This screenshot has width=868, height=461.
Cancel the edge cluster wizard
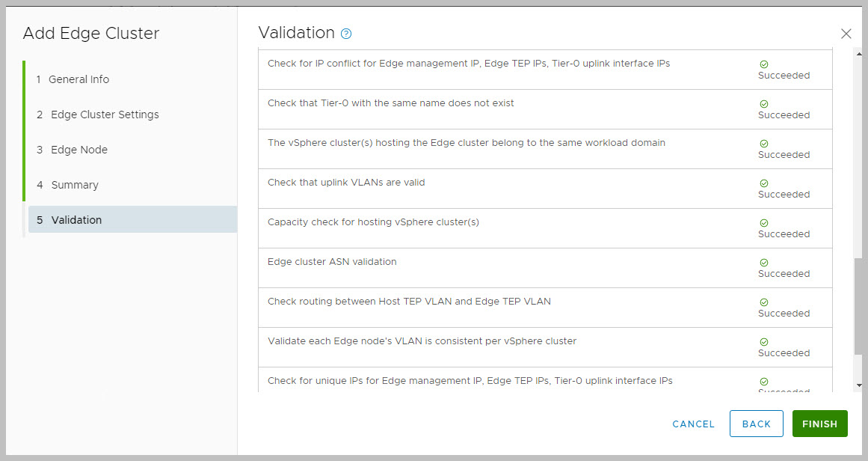tap(693, 424)
